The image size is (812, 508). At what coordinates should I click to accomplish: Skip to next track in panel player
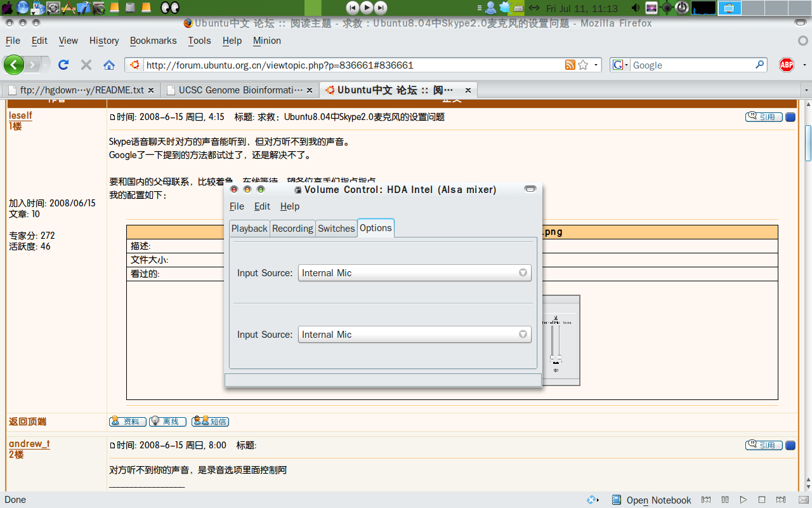381,8
